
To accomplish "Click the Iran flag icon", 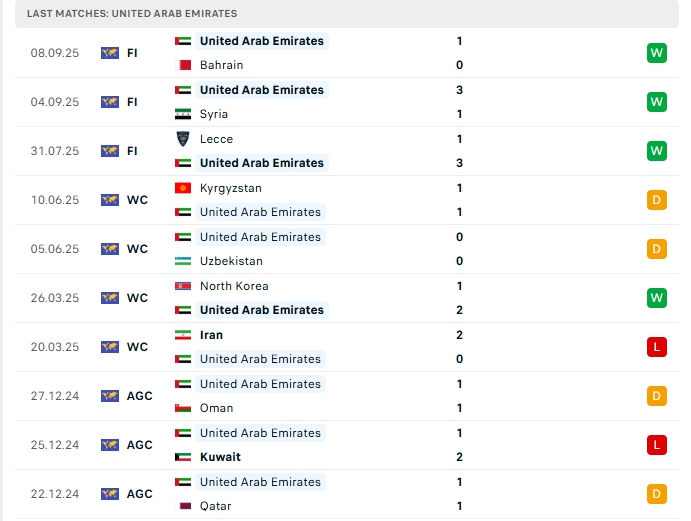I will point(183,335).
